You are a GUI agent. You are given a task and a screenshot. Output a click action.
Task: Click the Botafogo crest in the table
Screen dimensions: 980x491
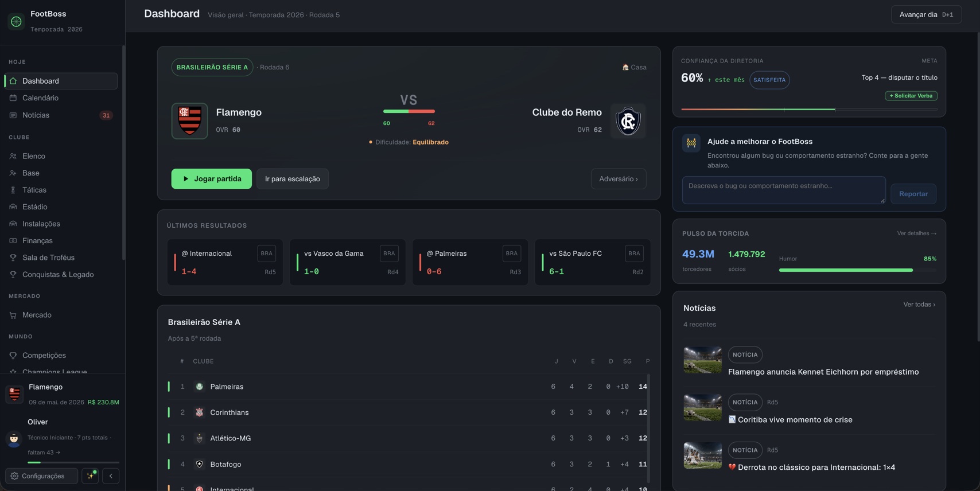pos(199,465)
